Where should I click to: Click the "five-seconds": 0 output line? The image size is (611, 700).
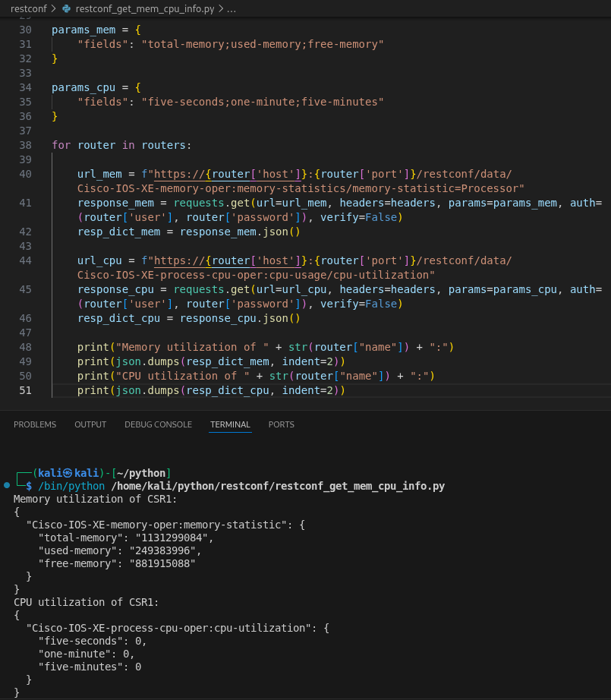click(93, 641)
